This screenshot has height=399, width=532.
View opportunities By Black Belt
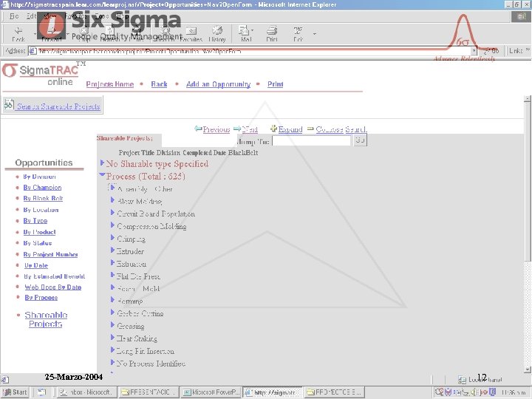pos(43,198)
